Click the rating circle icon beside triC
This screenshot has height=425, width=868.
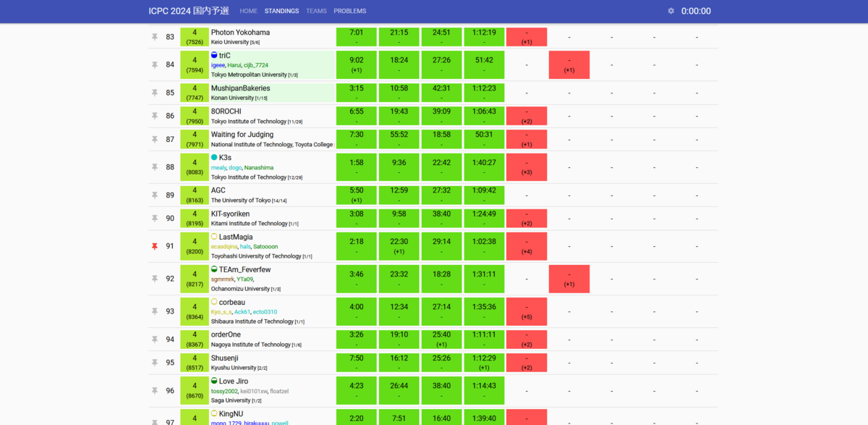(x=214, y=55)
